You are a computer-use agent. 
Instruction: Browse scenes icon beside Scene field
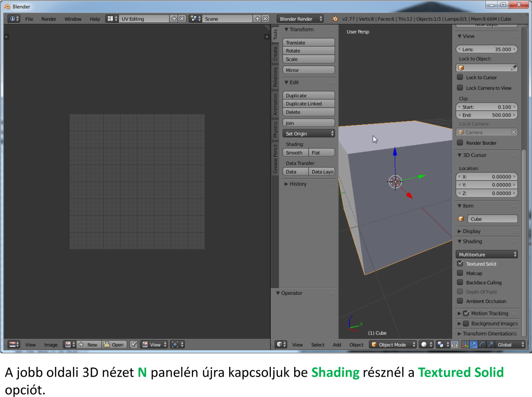pyautogui.click(x=195, y=18)
